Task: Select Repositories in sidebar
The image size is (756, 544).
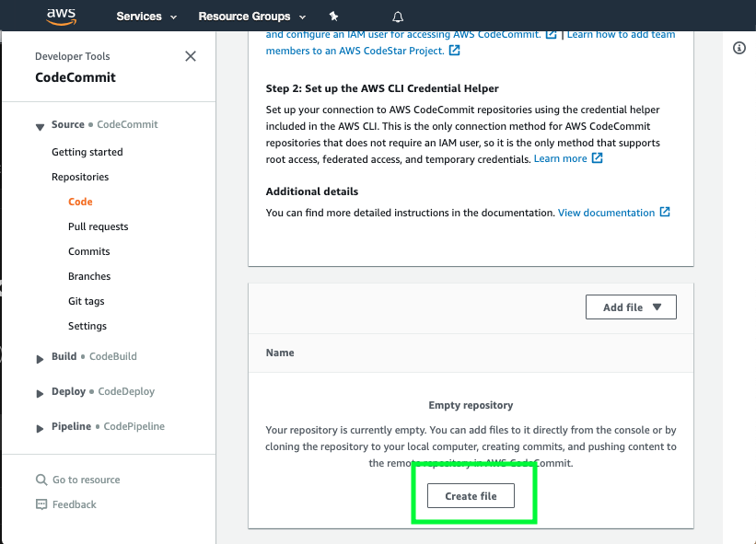Action: pos(80,177)
